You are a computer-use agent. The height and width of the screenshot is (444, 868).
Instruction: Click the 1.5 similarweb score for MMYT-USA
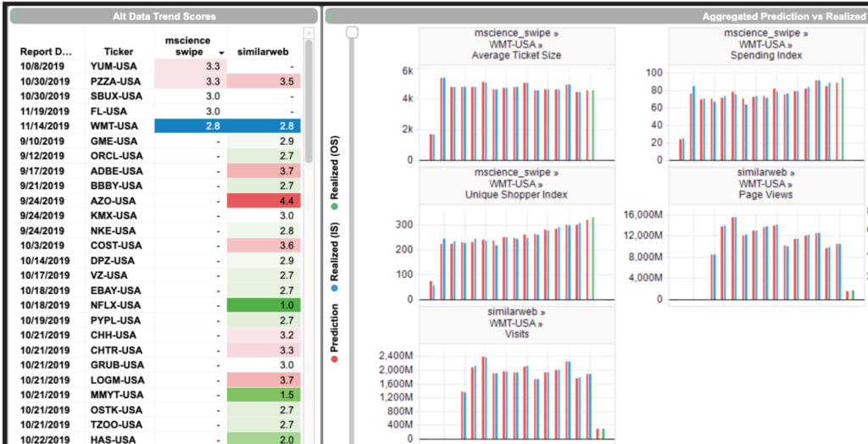tap(264, 395)
